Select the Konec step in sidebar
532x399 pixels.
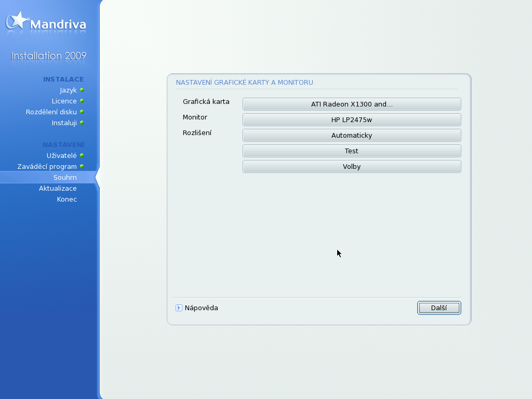(67, 199)
